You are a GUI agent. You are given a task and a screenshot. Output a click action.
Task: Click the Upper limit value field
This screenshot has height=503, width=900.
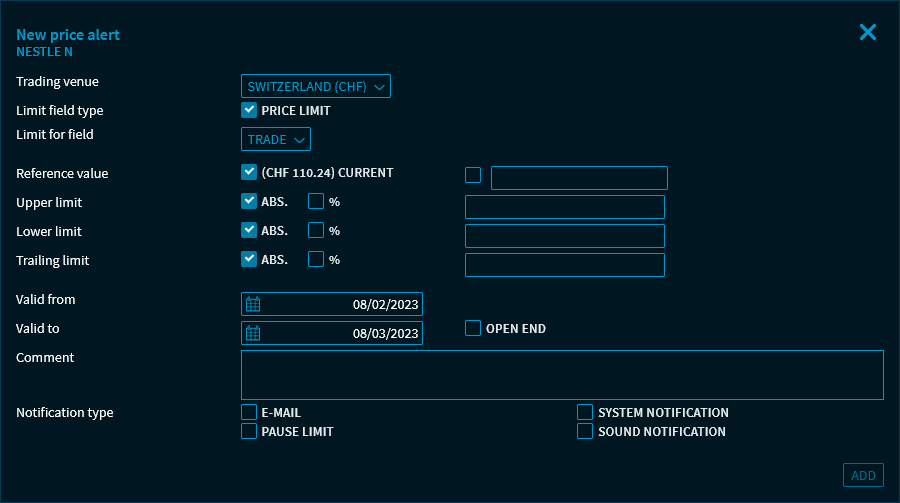(565, 207)
